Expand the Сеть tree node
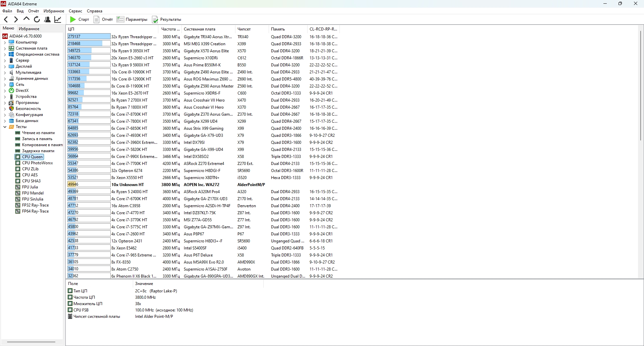The image size is (644, 346). (5, 84)
